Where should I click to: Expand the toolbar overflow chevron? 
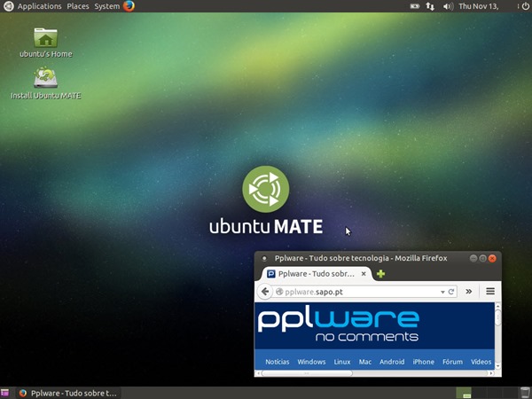(x=469, y=292)
